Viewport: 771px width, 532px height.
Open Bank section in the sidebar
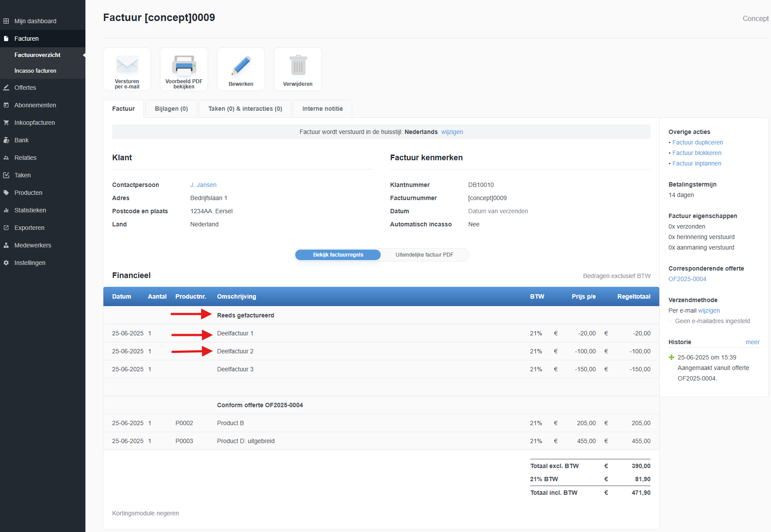click(21, 140)
